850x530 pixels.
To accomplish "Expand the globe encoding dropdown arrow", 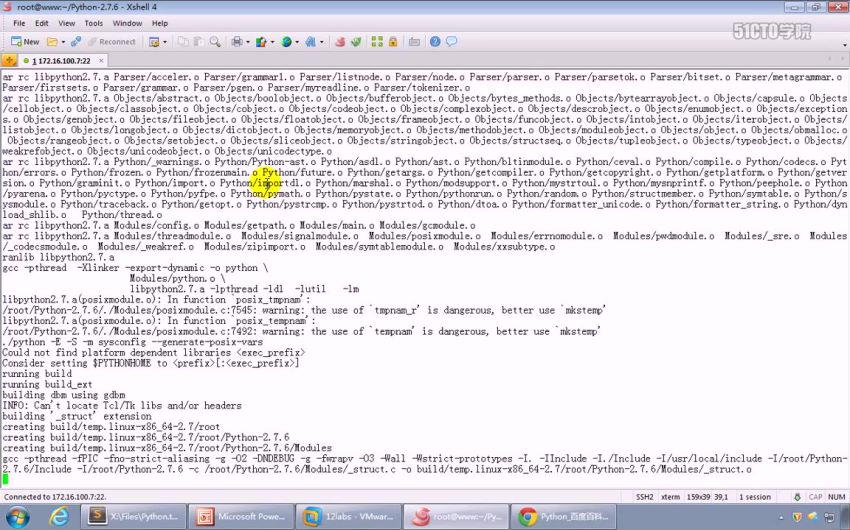I will [x=297, y=42].
